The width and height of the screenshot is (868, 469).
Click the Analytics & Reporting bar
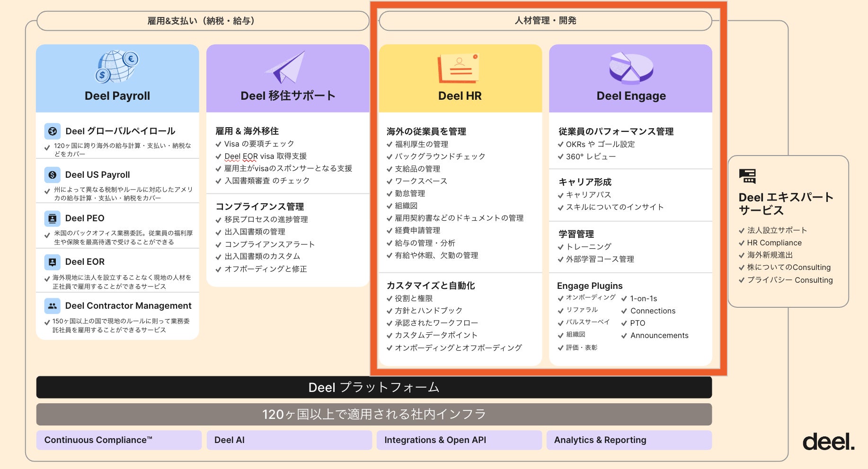coord(629,440)
